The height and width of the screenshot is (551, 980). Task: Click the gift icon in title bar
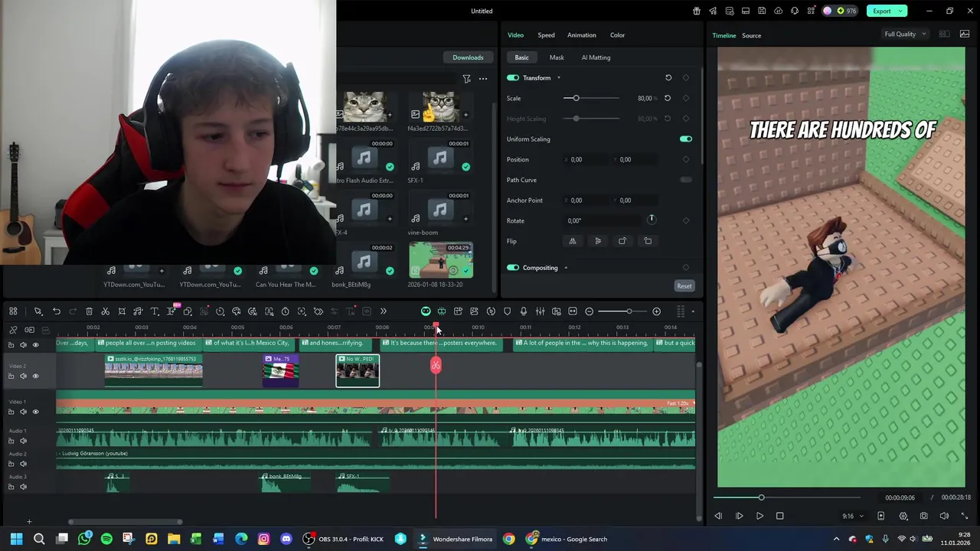pos(697,11)
